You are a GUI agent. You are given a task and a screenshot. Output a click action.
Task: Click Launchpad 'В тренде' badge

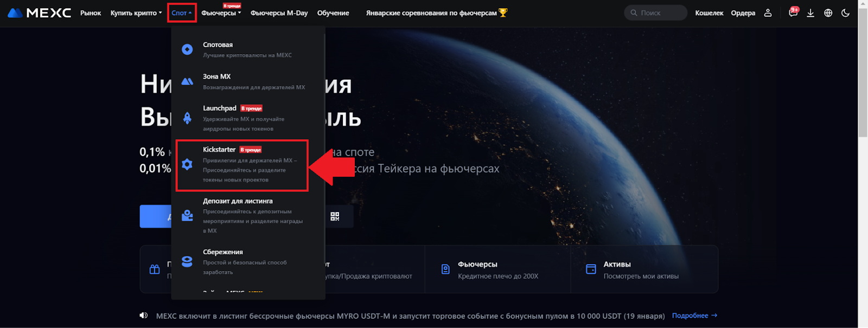tap(251, 108)
